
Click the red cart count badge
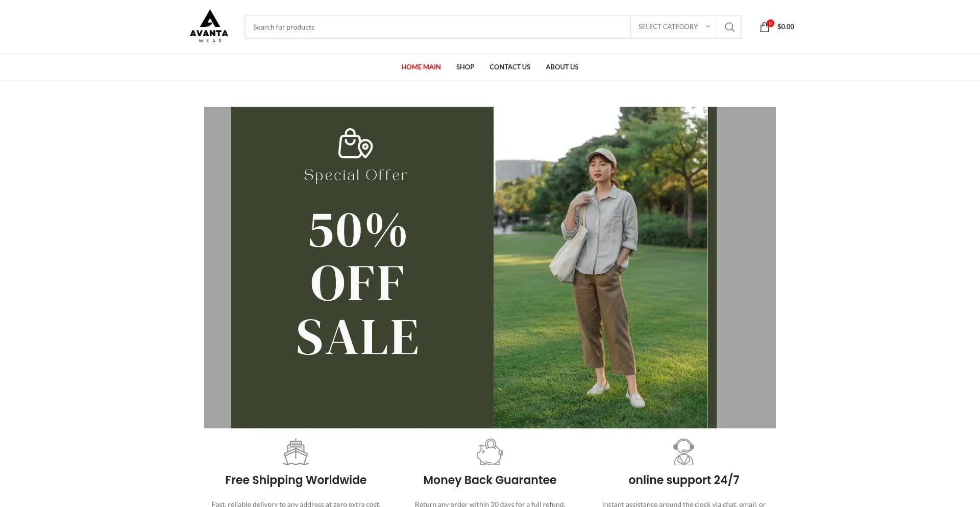pos(770,23)
